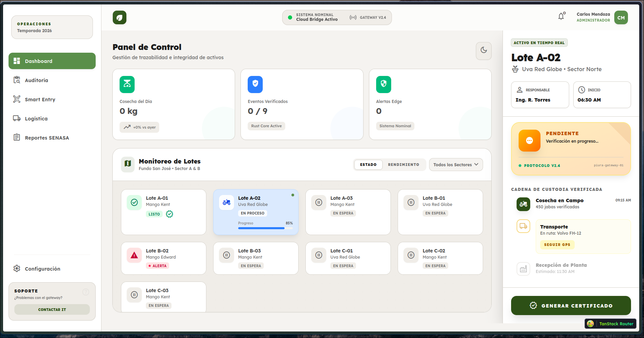
Task: Go to Smart Entry section
Action: 52,99
